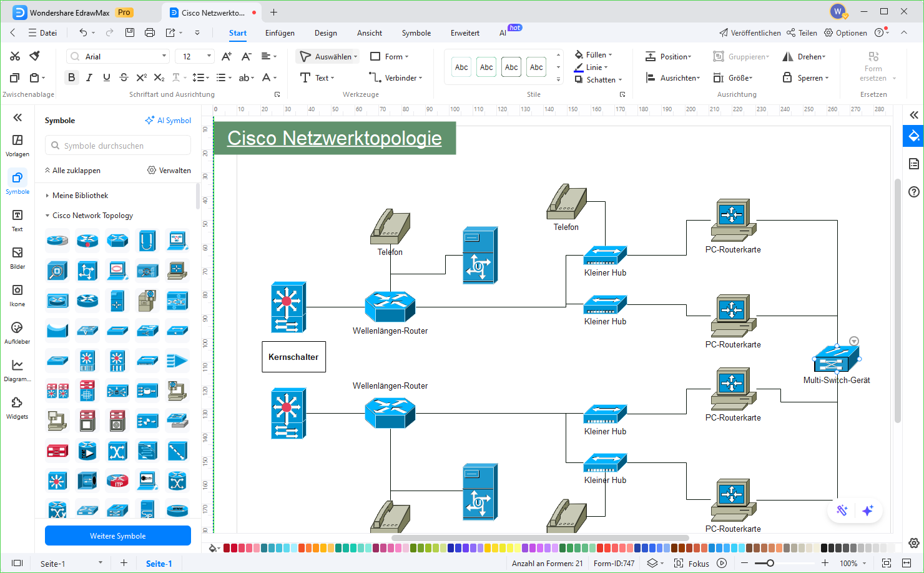Add a new page with the plus button

[x=124, y=563]
